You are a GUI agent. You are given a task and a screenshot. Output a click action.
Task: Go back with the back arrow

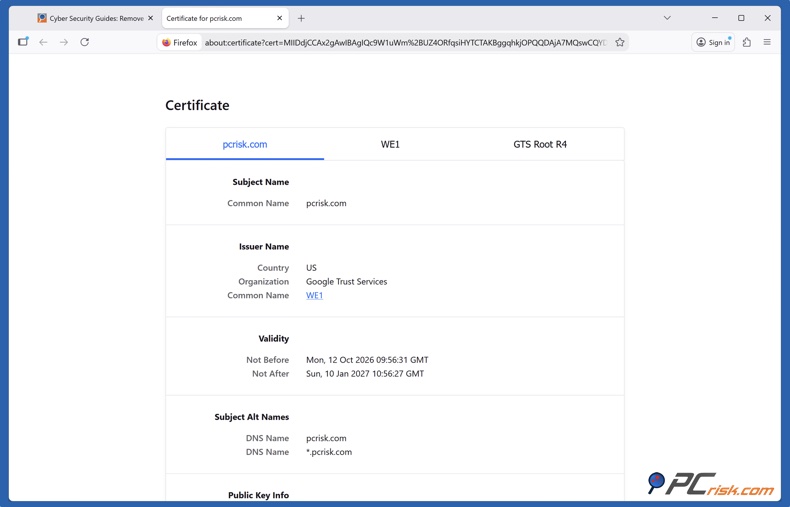click(x=43, y=42)
